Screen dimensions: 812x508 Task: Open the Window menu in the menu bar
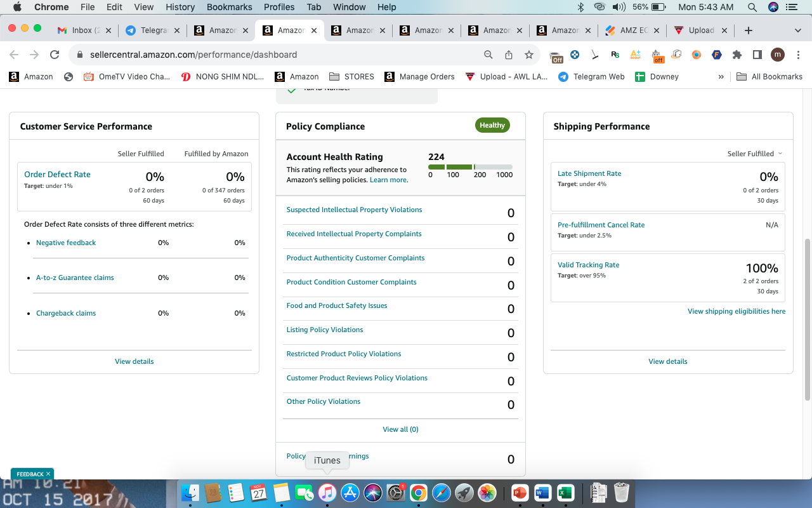[x=350, y=7]
